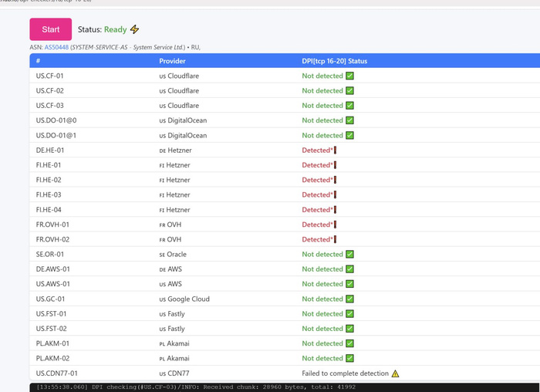540x392 pixels.
Task: Click the green checkmark for US.FST-01
Action: pyautogui.click(x=349, y=314)
